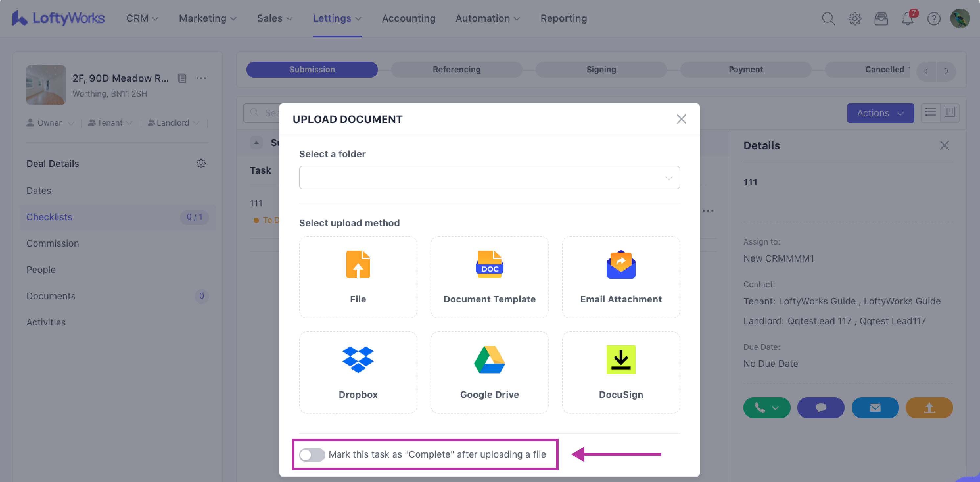980x482 pixels.
Task: Click the blue email button in Details
Action: coord(875,408)
